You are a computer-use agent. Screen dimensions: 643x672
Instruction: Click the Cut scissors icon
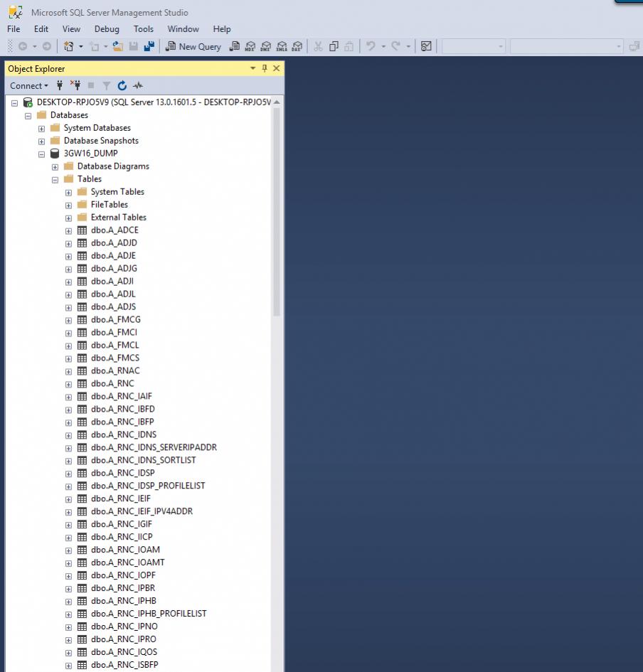(318, 46)
